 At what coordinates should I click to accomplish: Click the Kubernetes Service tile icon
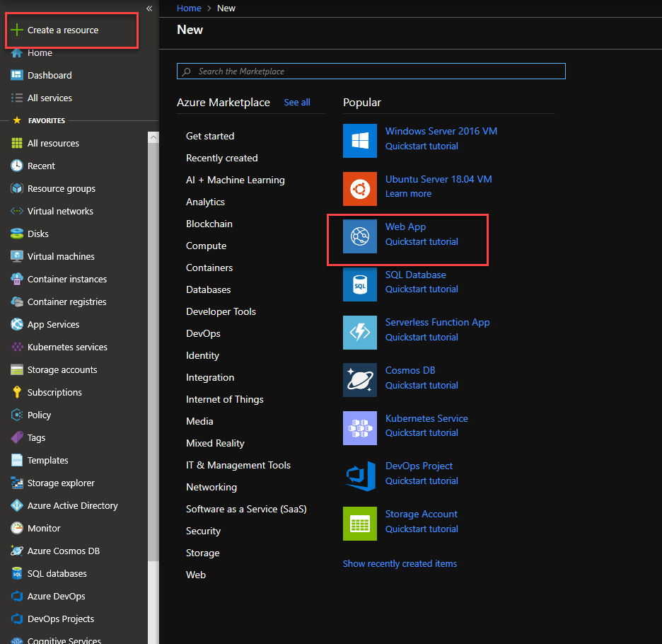tap(360, 428)
